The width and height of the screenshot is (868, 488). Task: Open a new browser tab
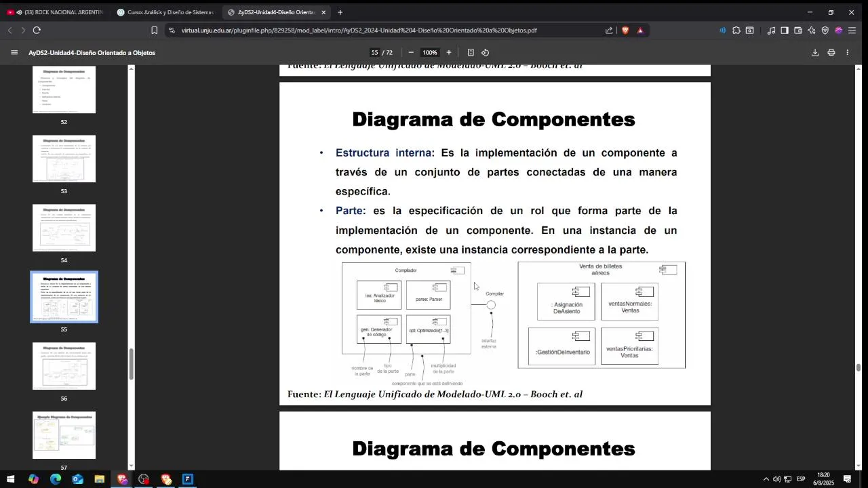point(340,12)
